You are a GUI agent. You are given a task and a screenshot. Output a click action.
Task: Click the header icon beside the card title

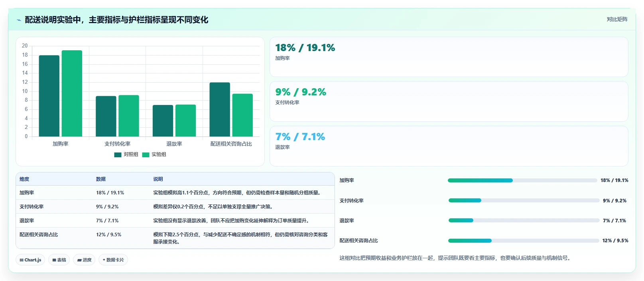(19, 20)
